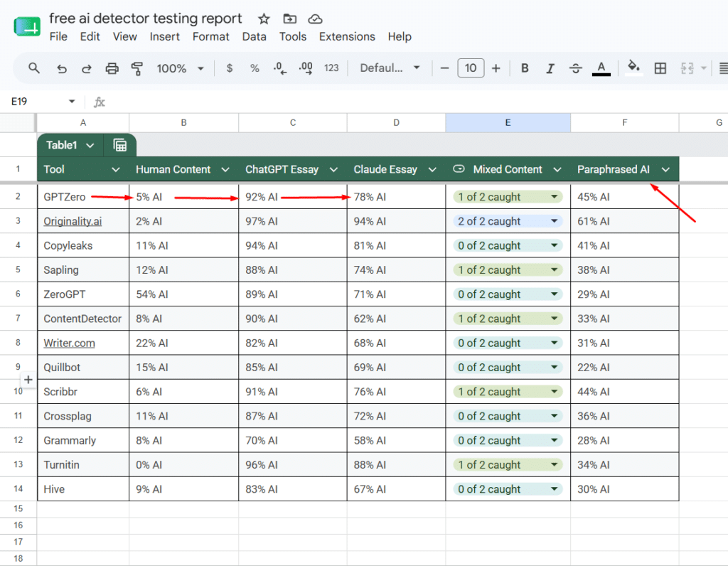Click the document title text

tap(145, 18)
